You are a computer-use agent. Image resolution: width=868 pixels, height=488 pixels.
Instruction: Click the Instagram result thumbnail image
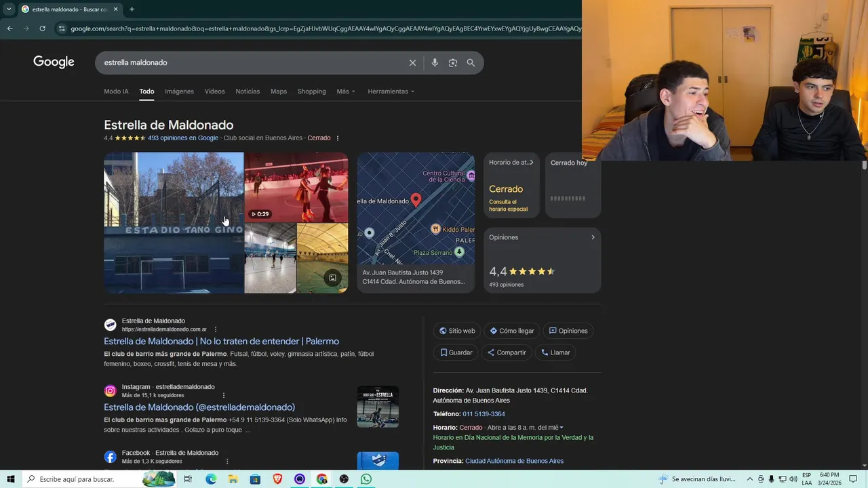378,407
